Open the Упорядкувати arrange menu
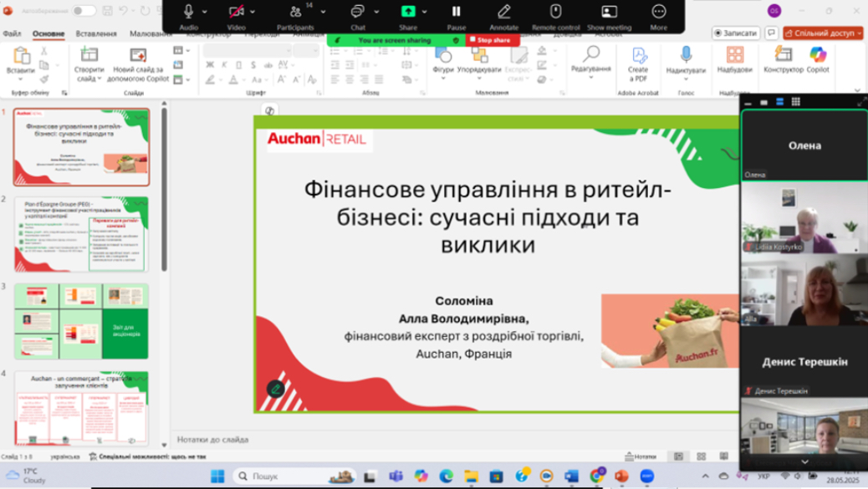 point(479,62)
